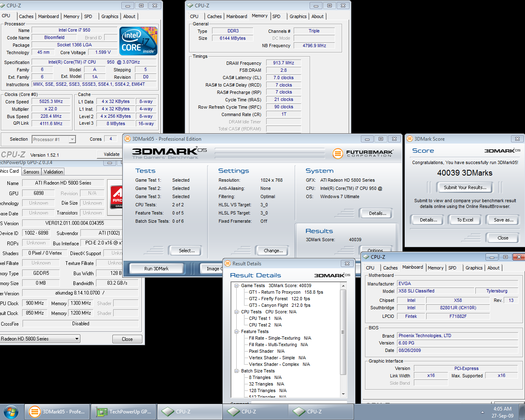Close the 3DMark Score window via X

517,139
